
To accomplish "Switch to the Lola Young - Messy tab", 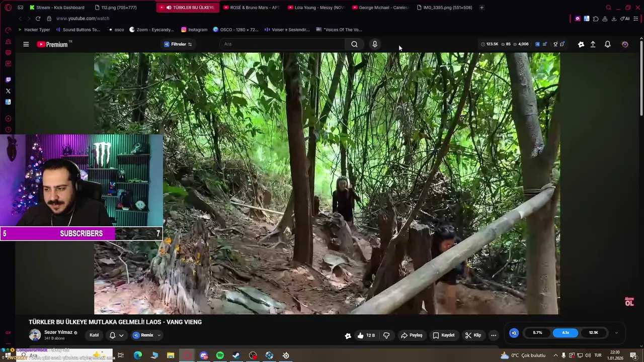I will [x=315, y=8].
